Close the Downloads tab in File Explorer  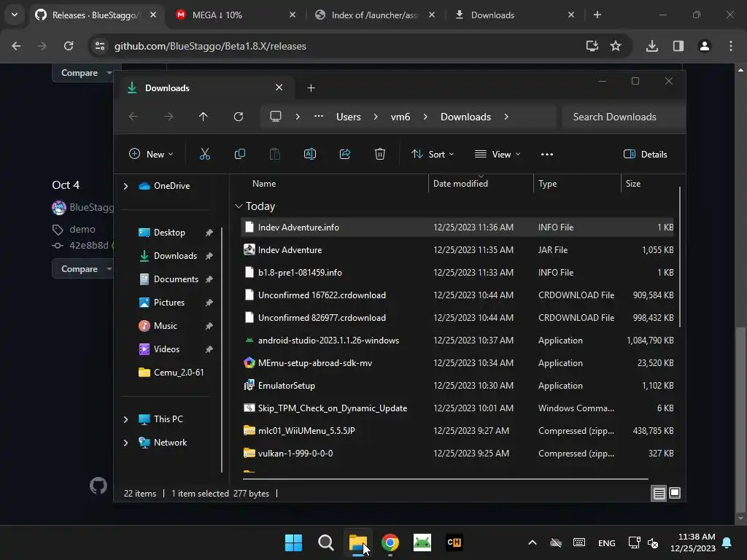click(x=279, y=87)
